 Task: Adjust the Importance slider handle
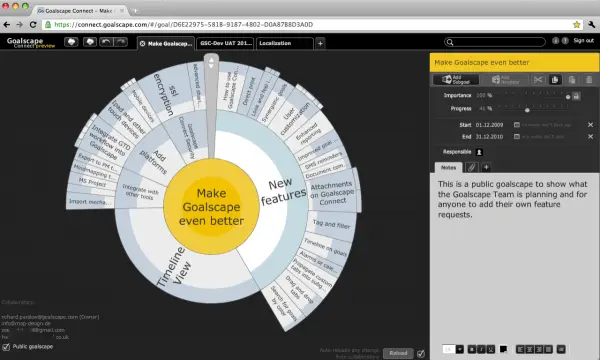click(x=568, y=97)
